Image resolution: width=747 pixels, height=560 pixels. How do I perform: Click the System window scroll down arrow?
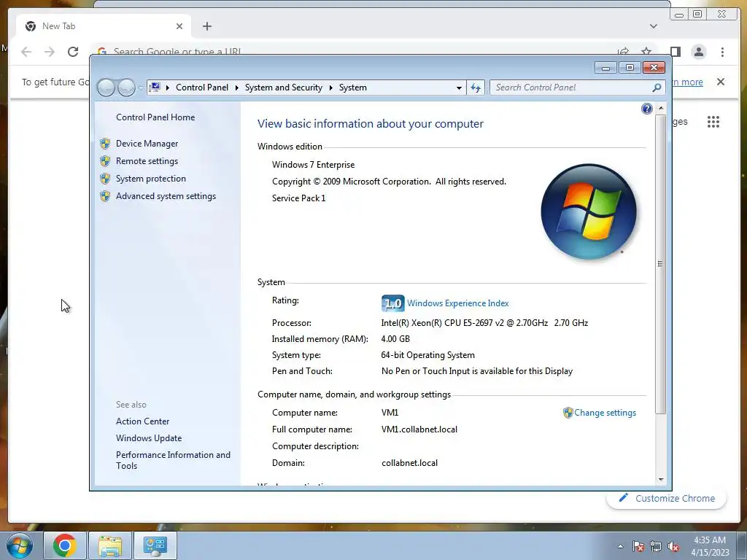pos(660,480)
